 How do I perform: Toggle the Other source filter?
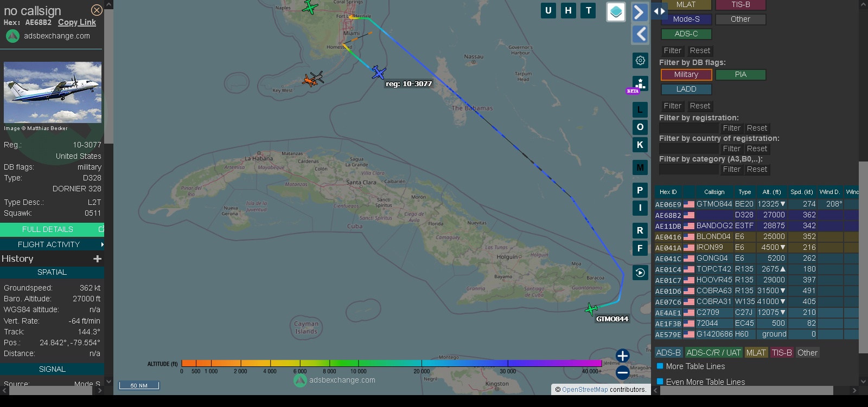(741, 19)
